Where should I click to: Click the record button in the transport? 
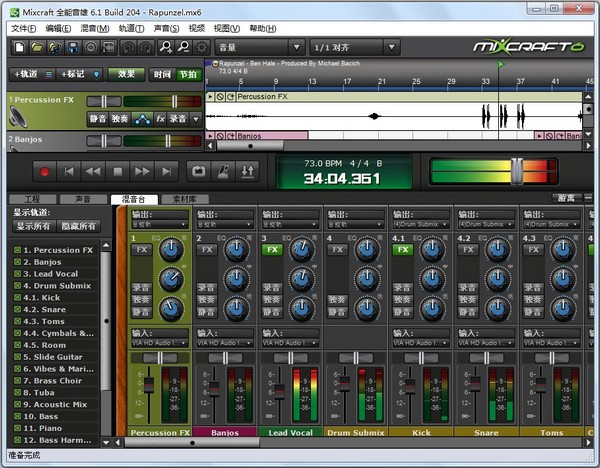click(x=44, y=171)
